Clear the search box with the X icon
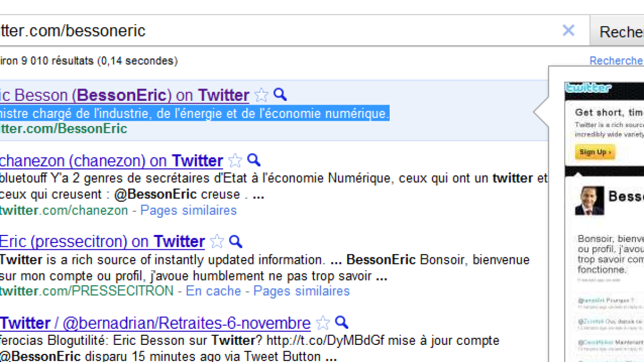 point(568,31)
